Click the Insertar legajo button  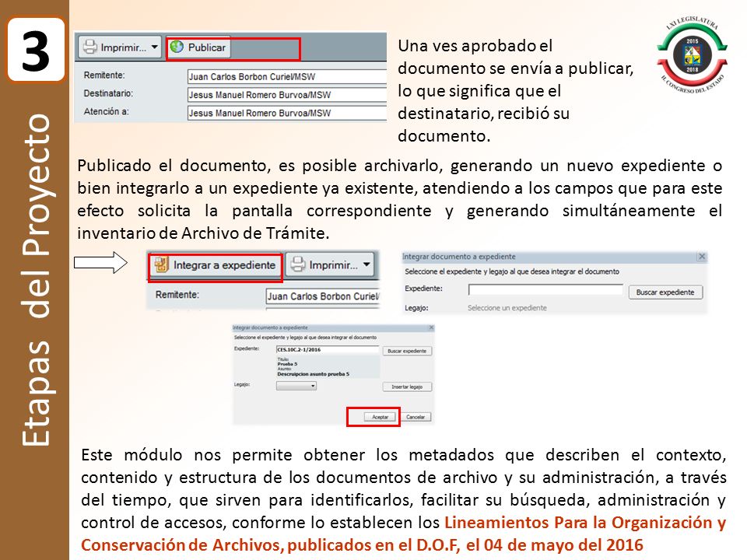[407, 387]
